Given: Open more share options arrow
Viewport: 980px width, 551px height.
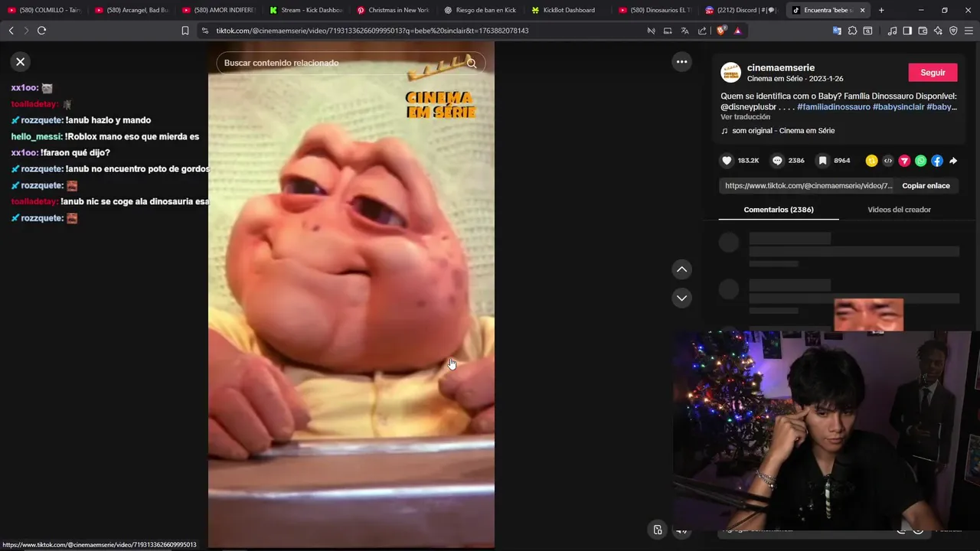Looking at the screenshot, I should [x=953, y=161].
